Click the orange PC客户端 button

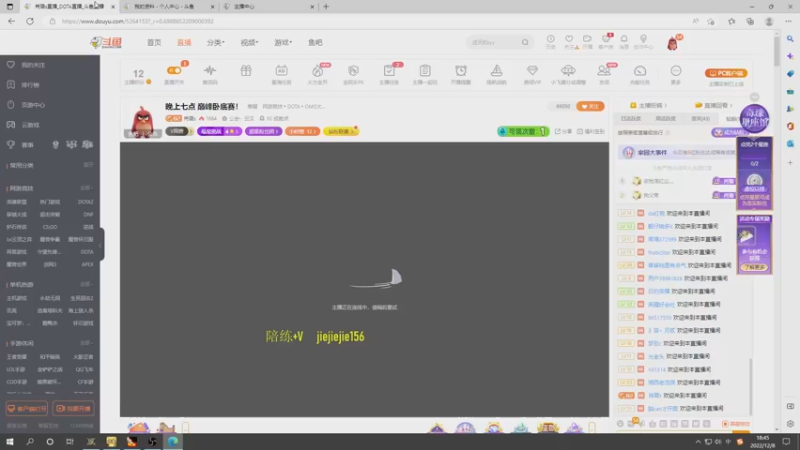(x=726, y=73)
